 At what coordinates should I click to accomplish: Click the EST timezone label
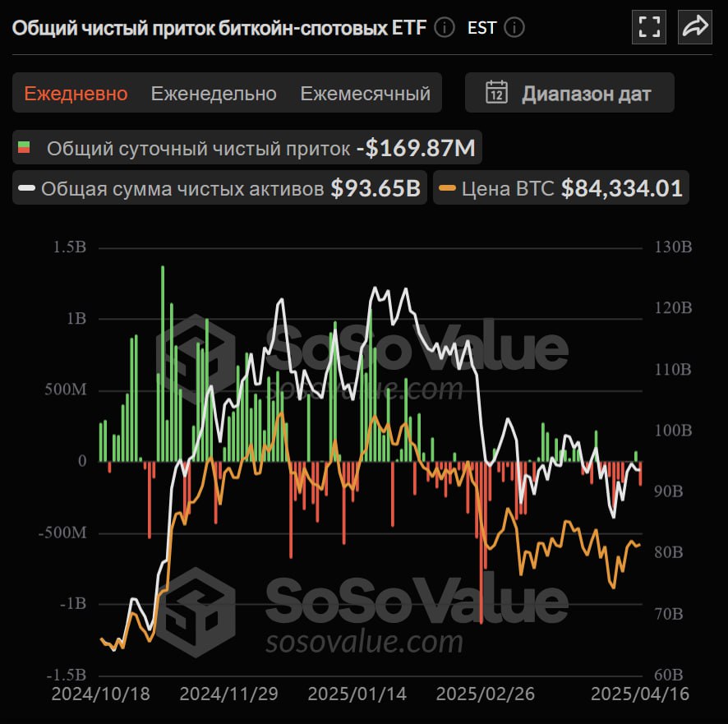482,28
